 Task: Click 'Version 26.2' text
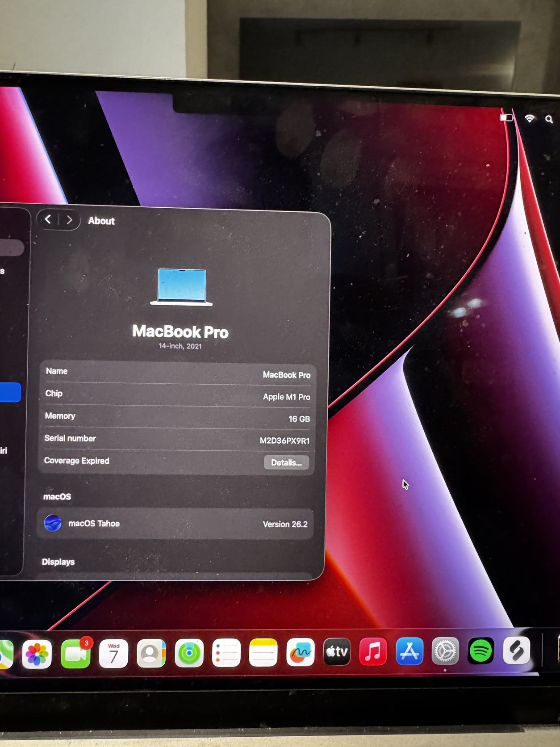(x=285, y=524)
